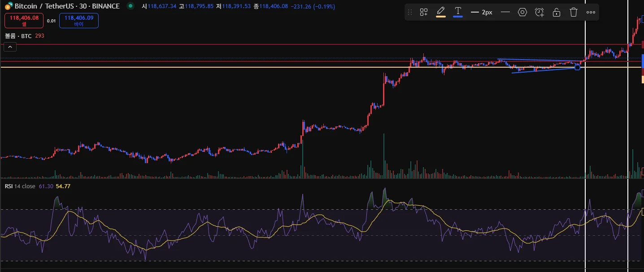Click the red sell price button 118,406.08
The width and height of the screenshot is (644, 272).
pos(24,21)
